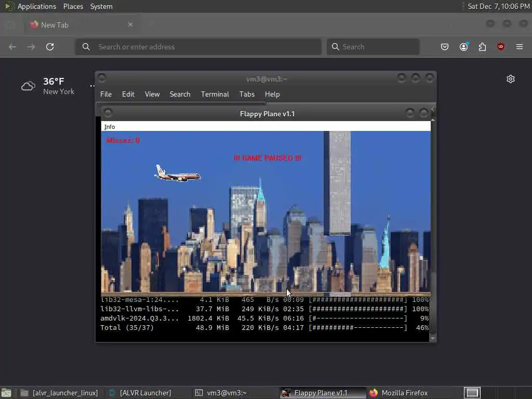Click the Firefox Search box
532x399 pixels.
click(x=373, y=47)
